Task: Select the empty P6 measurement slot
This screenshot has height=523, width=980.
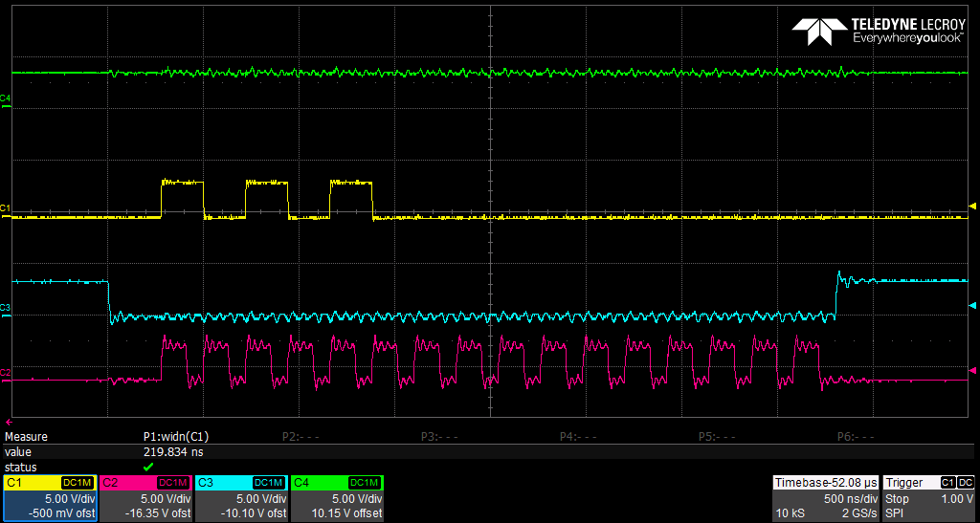Action: 856,437
